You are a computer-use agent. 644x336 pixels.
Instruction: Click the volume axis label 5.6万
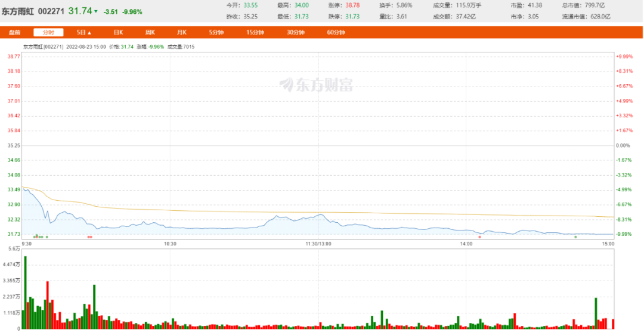14,248
